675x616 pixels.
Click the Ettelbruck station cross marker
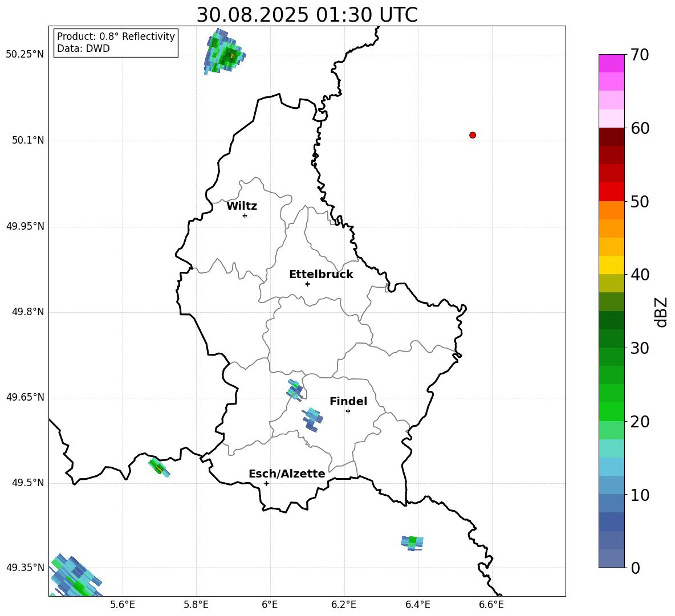pyautogui.click(x=307, y=284)
